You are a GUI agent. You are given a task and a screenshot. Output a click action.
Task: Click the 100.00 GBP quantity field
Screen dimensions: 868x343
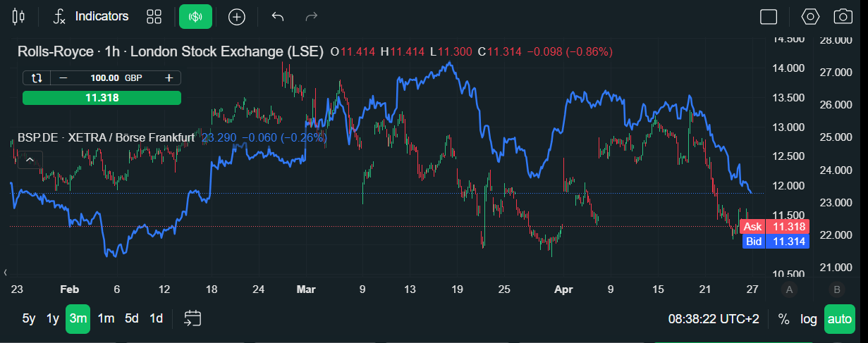[116, 78]
